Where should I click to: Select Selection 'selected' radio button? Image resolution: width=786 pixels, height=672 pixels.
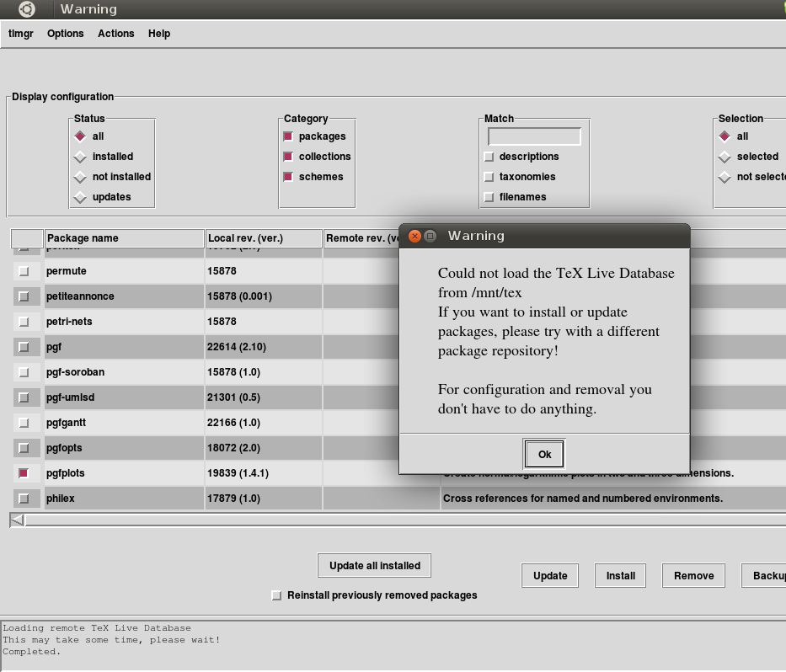(x=725, y=157)
